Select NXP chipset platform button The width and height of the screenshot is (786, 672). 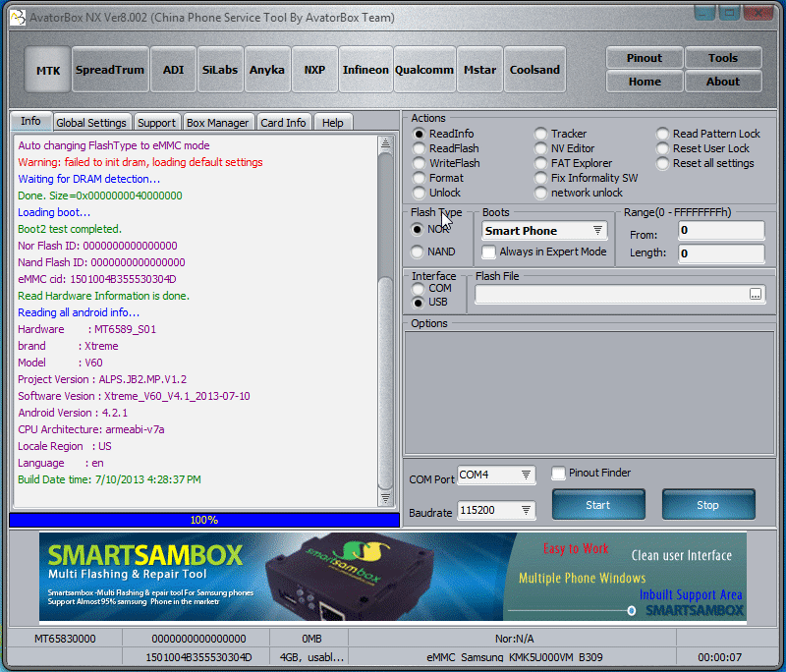[x=314, y=70]
